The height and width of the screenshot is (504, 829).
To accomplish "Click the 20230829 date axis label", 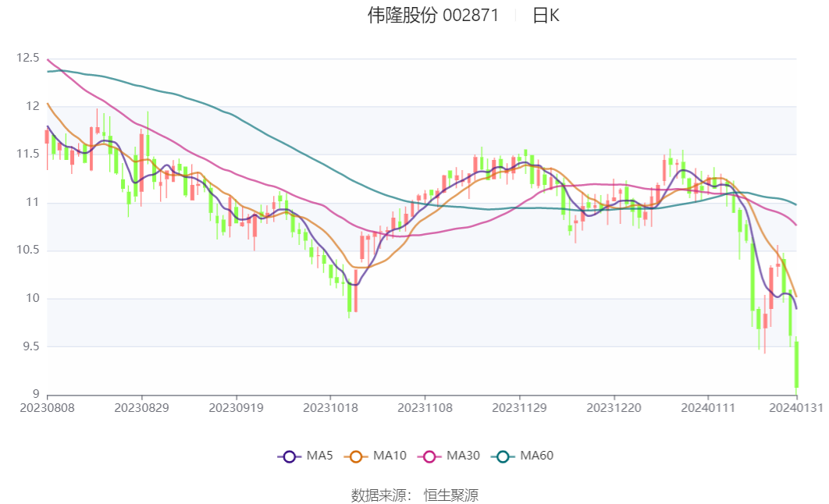I will pos(142,408).
